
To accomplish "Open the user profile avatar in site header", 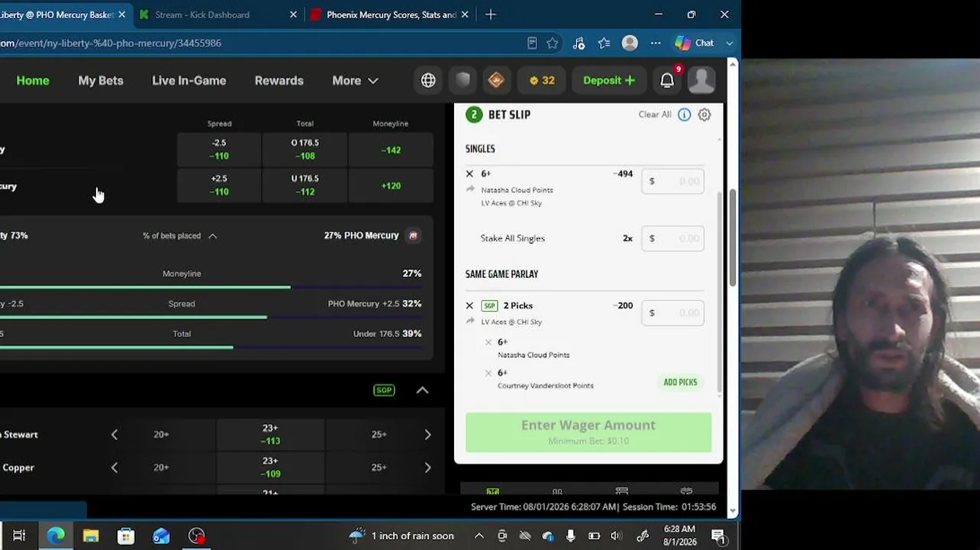I will click(x=701, y=80).
